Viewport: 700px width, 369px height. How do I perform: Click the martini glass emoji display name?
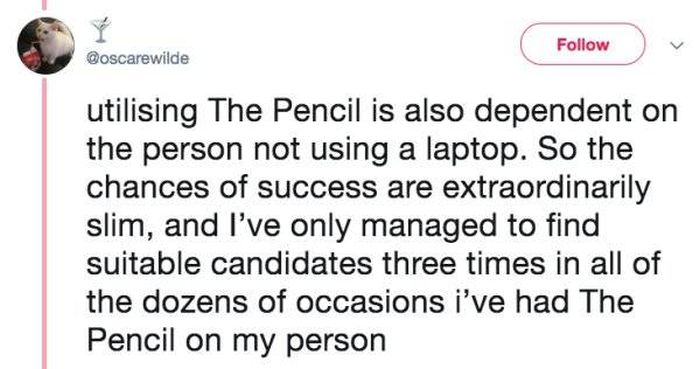[101, 30]
